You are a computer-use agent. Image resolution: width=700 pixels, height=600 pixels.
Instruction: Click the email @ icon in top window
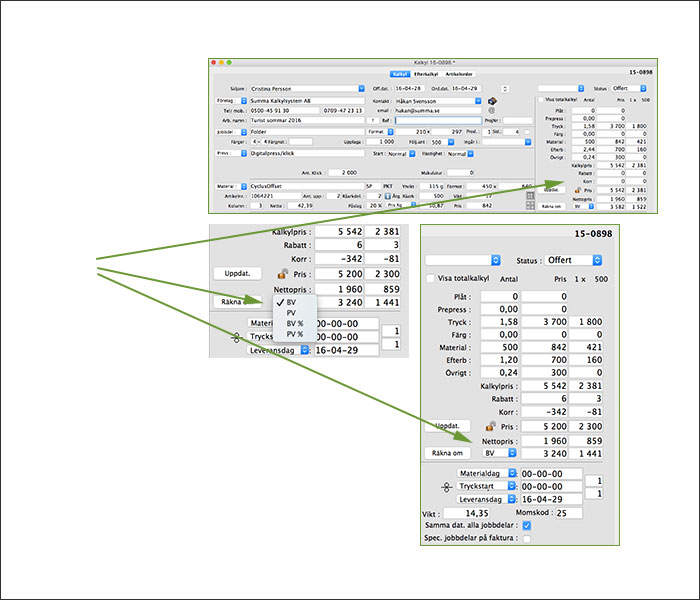click(492, 110)
